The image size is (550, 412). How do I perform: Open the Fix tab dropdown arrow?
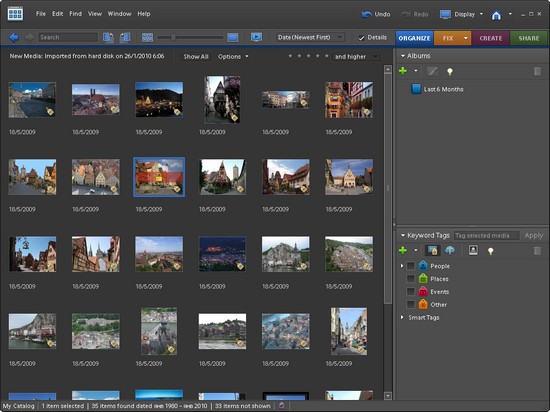465,38
